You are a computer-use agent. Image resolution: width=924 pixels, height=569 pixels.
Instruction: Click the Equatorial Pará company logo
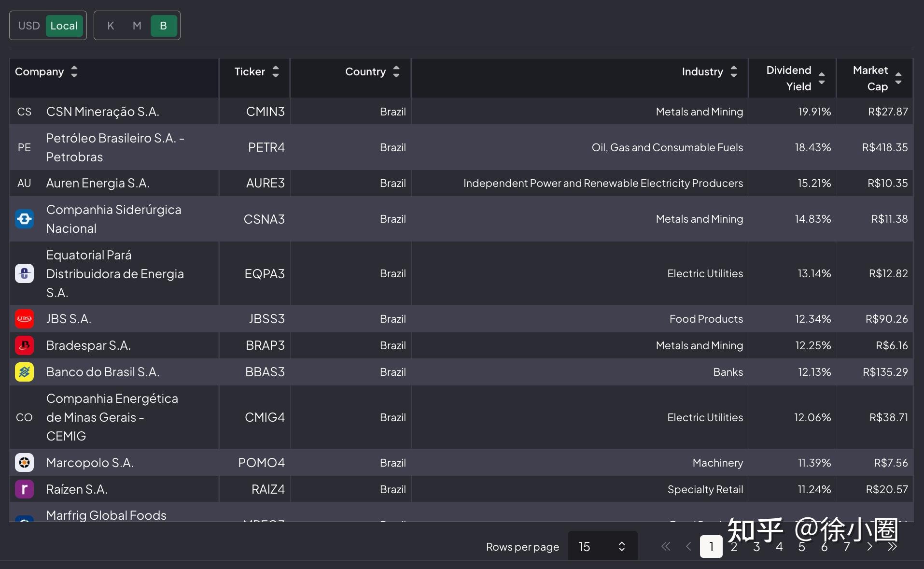(24, 273)
